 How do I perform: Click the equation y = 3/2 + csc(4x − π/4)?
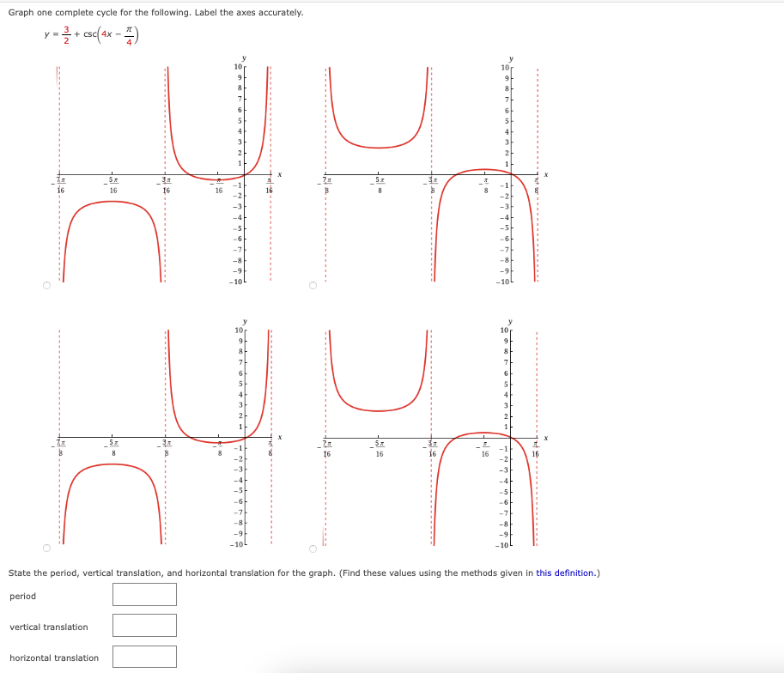tap(90, 33)
